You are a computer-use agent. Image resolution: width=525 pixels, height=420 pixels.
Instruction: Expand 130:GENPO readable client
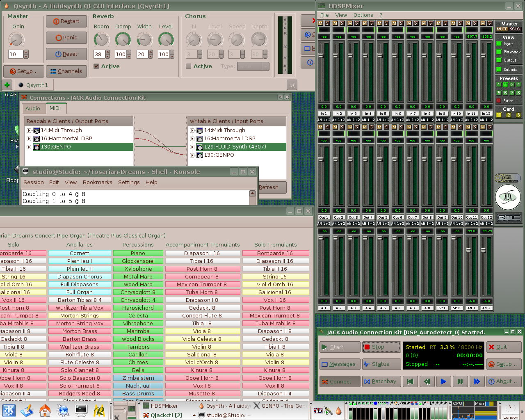coord(29,147)
